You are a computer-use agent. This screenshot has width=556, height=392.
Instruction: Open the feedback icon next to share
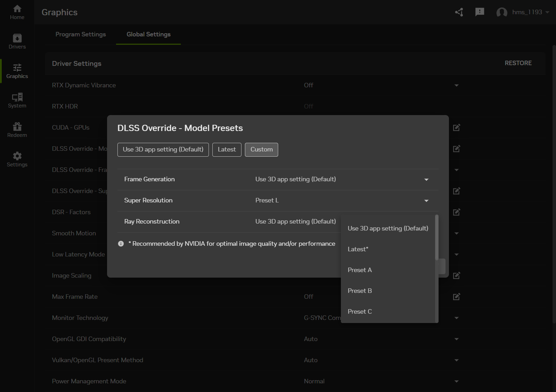click(479, 12)
